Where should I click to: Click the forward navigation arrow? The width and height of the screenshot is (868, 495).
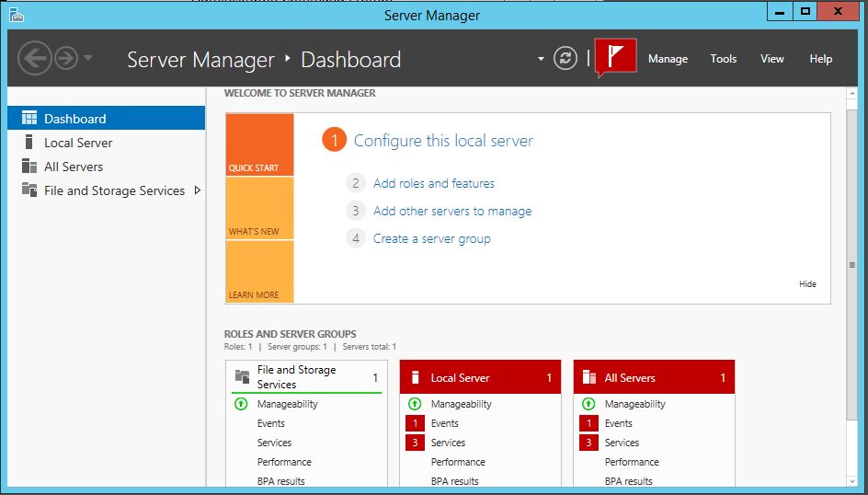point(67,58)
